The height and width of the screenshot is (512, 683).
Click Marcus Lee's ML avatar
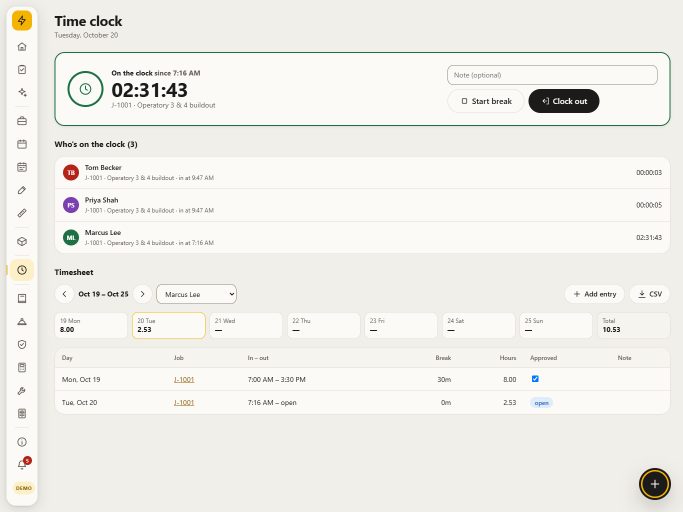71,237
